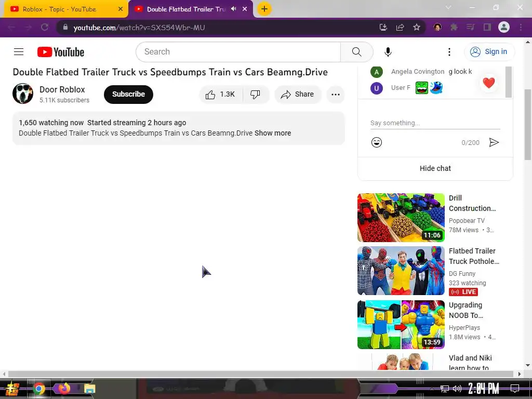Image resolution: width=532 pixels, height=399 pixels.
Task: Open more actions ellipsis under video
Action: (336, 95)
